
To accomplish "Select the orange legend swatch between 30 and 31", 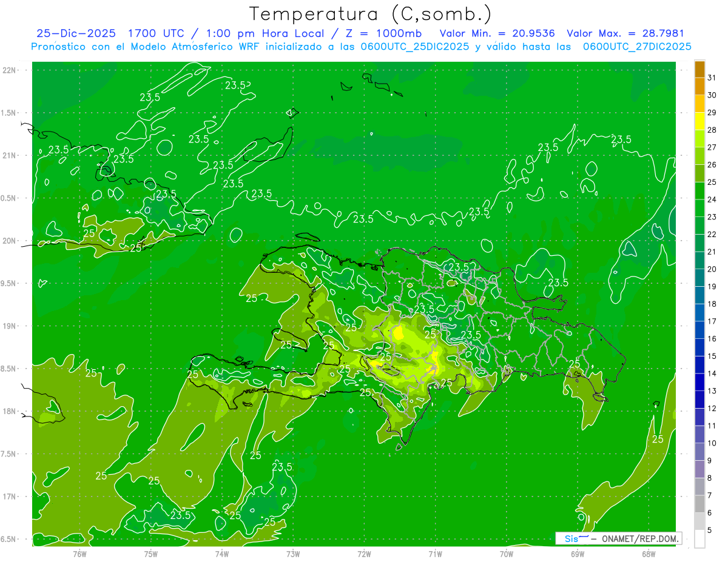I will [x=699, y=86].
